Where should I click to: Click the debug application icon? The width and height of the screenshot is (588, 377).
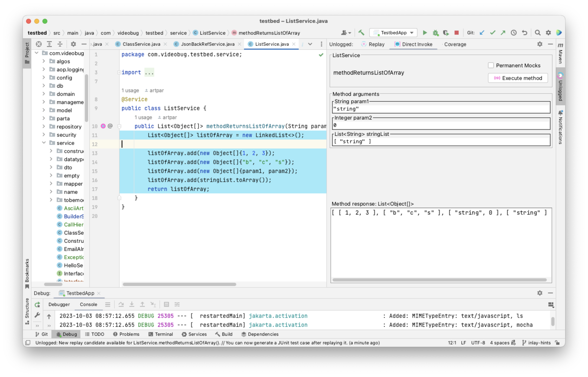click(x=435, y=33)
